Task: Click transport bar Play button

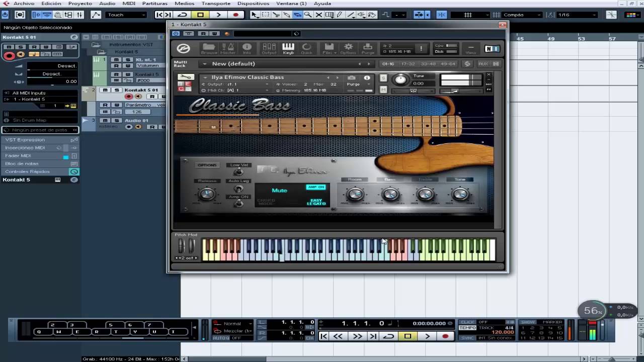Action: (x=428, y=336)
